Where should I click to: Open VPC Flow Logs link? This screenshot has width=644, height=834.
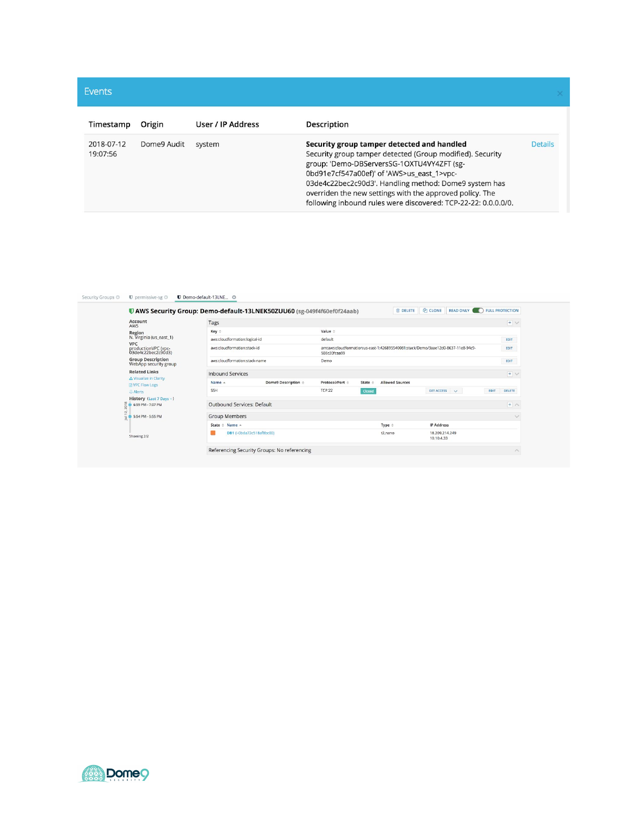pos(144,385)
